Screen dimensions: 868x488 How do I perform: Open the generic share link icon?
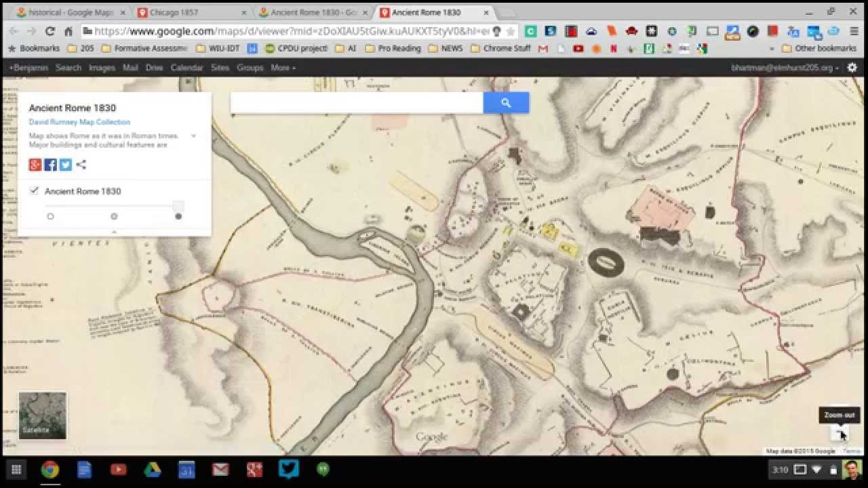(81, 165)
